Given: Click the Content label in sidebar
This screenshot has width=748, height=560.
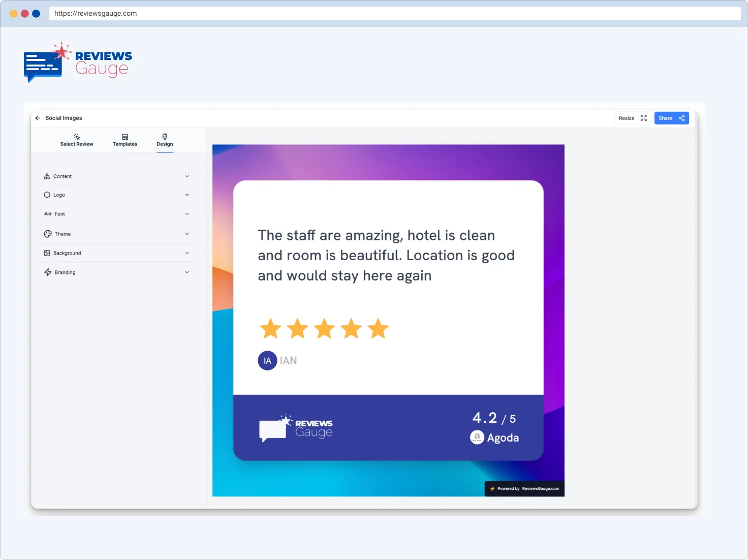Looking at the screenshot, I should point(63,176).
